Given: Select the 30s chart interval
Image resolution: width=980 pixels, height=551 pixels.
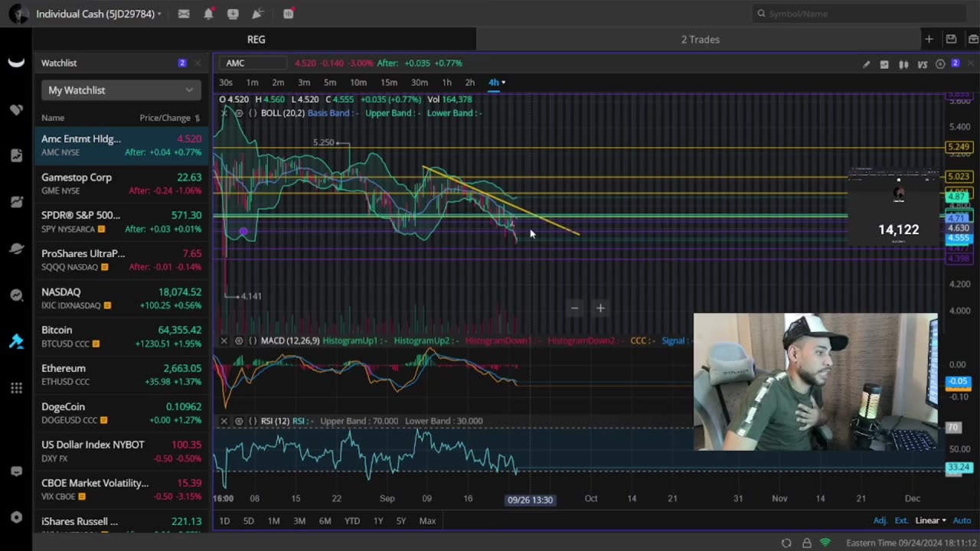Looking at the screenshot, I should tap(226, 83).
